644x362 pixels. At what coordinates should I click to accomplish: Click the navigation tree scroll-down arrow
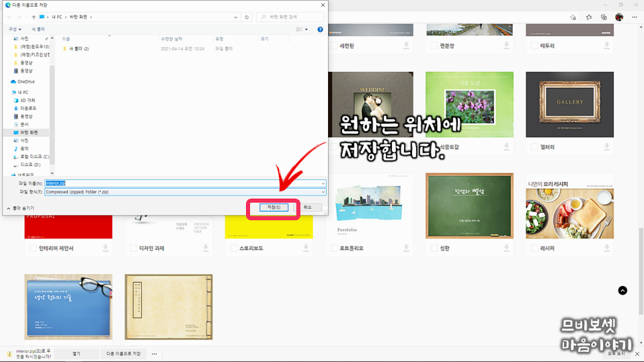click(52, 173)
